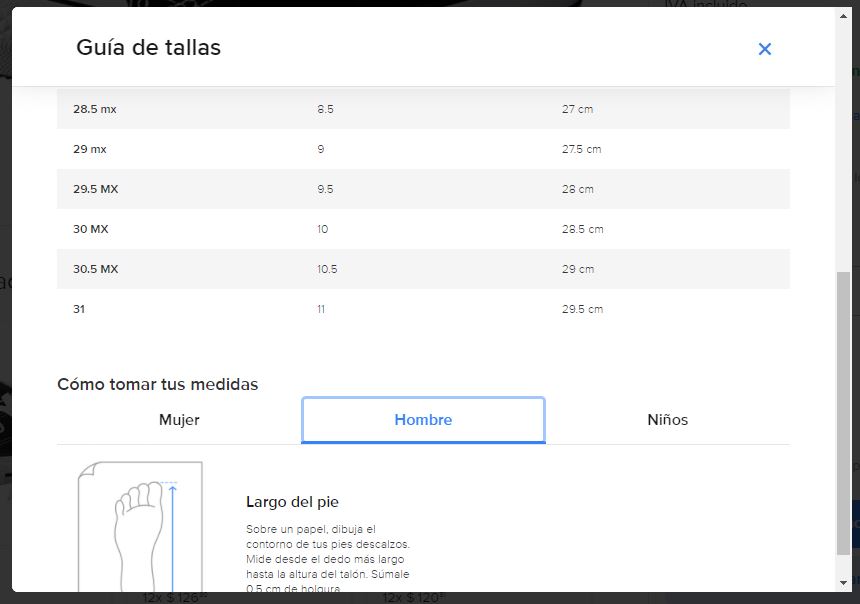
Task: Open the Niños tab
Action: coord(667,420)
